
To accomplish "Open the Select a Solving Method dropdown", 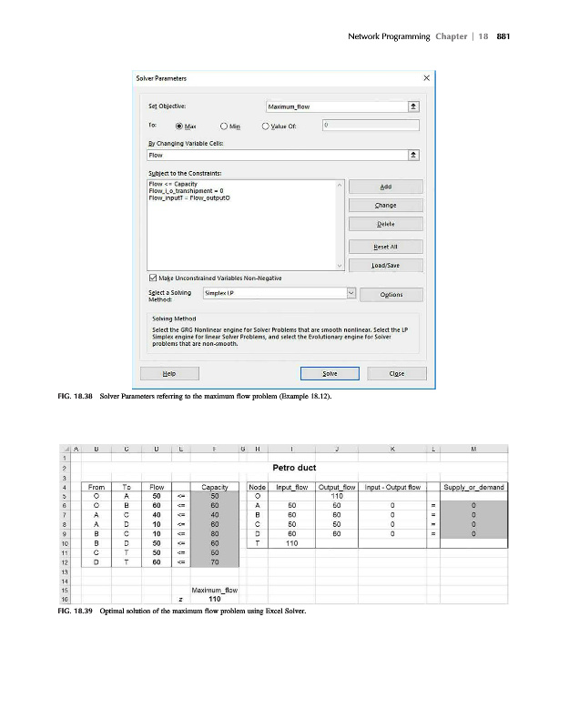I will point(351,293).
